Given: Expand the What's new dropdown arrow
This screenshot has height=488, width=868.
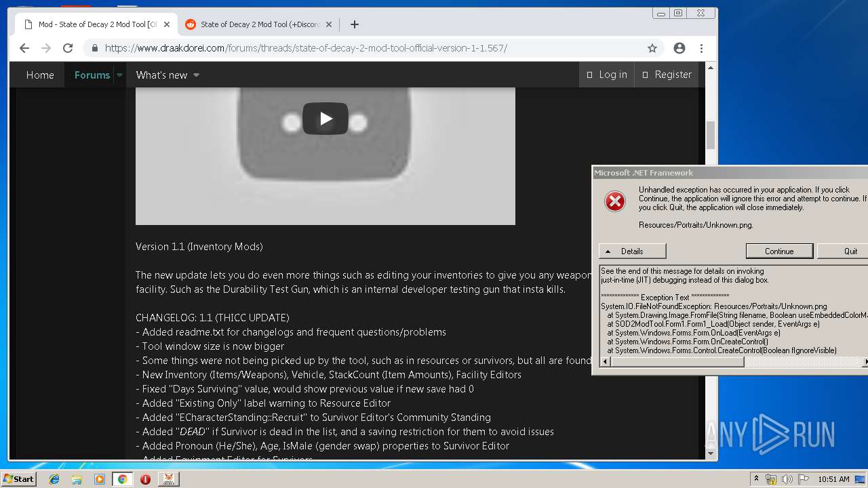Looking at the screenshot, I should tap(196, 75).
